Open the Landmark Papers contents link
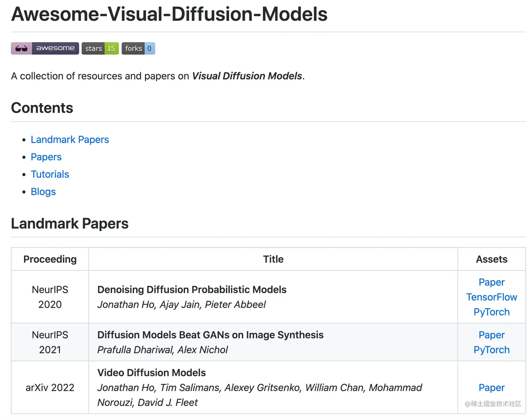 click(x=70, y=140)
